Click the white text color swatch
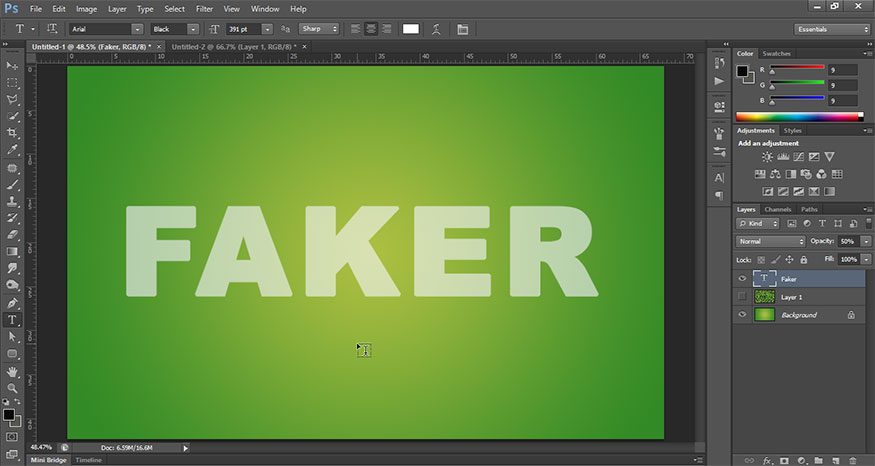The width and height of the screenshot is (875, 466). tap(411, 29)
